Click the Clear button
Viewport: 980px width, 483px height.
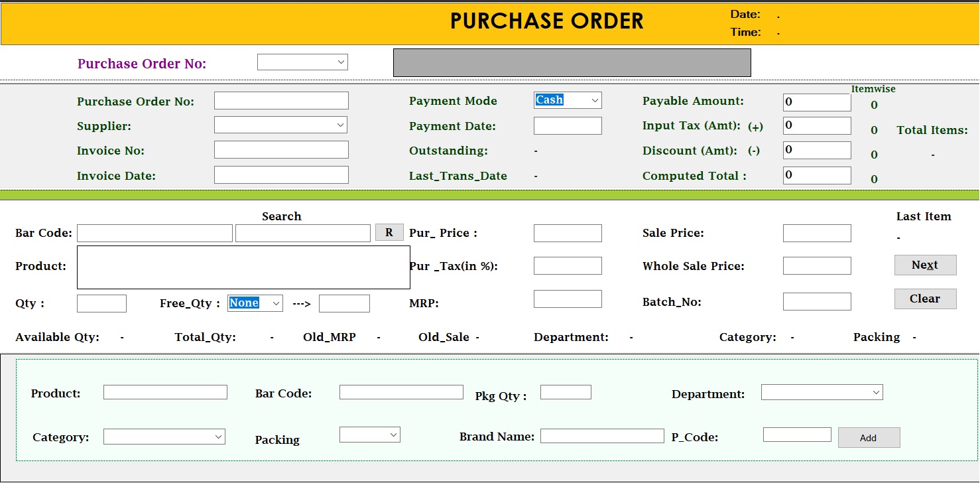[925, 299]
